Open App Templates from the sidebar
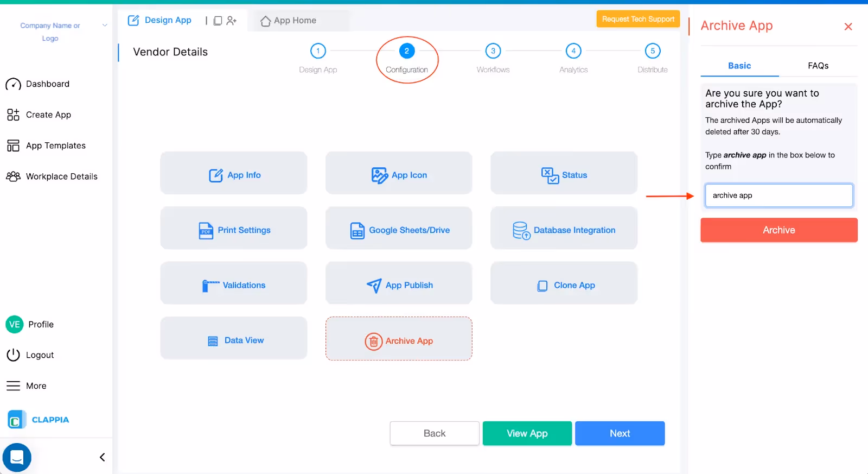The width and height of the screenshot is (868, 474). coord(56,146)
